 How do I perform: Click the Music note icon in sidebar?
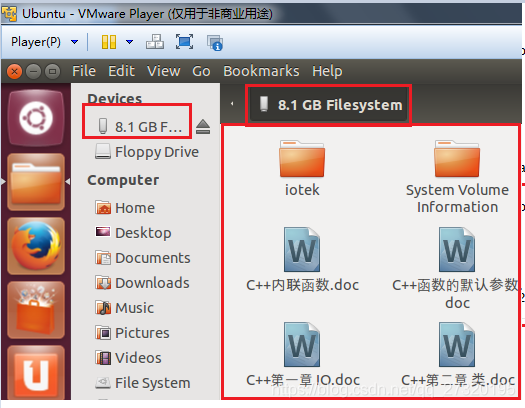tap(103, 308)
